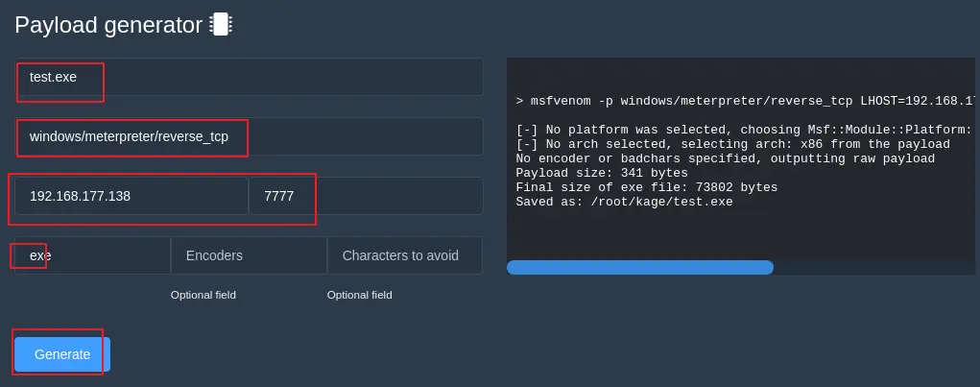Click the Payload generator heading
980x387 pixels.
[108, 25]
